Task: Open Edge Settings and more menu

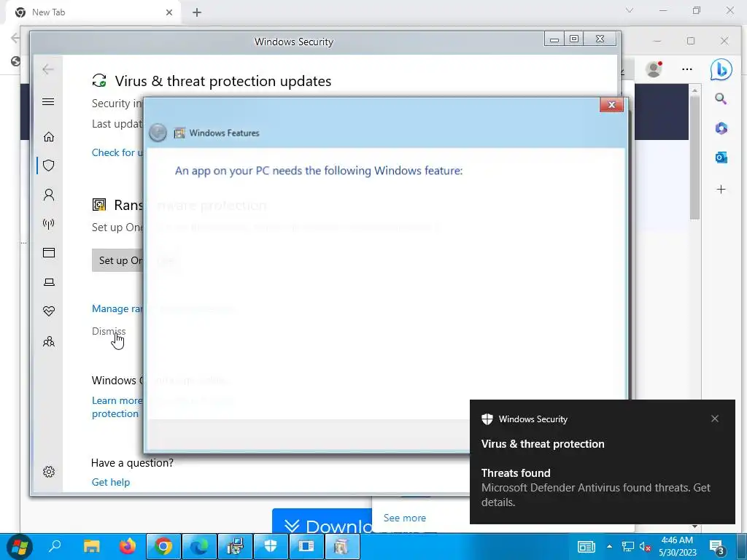Action: (x=686, y=69)
